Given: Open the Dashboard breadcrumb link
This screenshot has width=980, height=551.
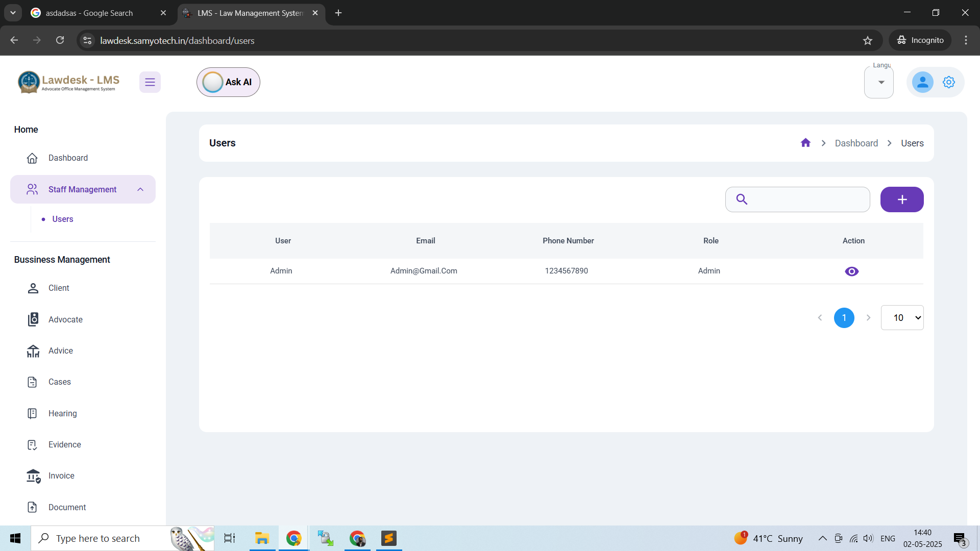Looking at the screenshot, I should pos(856,143).
